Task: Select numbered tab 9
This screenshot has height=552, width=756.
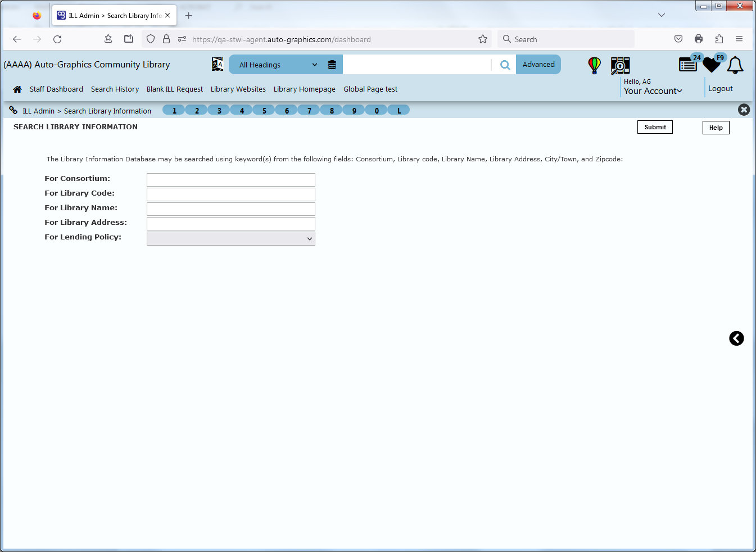Action: pos(354,110)
